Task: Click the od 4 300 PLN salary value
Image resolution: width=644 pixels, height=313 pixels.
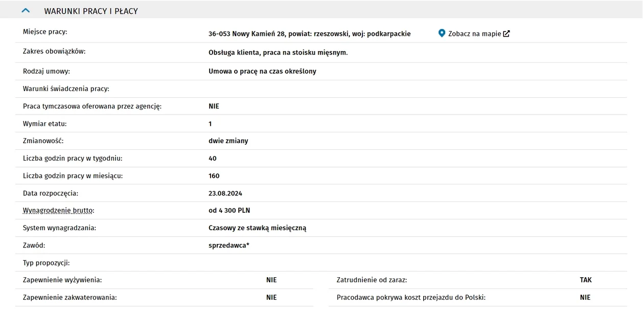Action: tap(229, 210)
